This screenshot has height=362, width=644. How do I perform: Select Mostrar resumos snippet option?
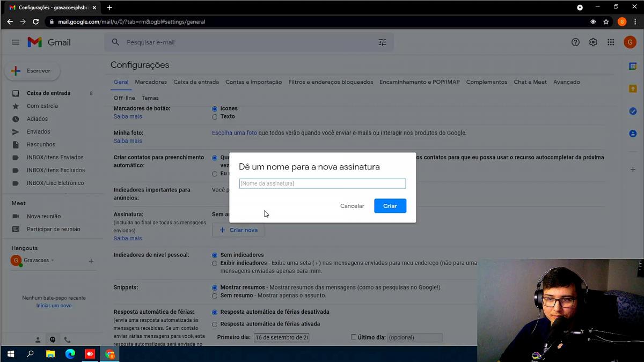tap(215, 288)
